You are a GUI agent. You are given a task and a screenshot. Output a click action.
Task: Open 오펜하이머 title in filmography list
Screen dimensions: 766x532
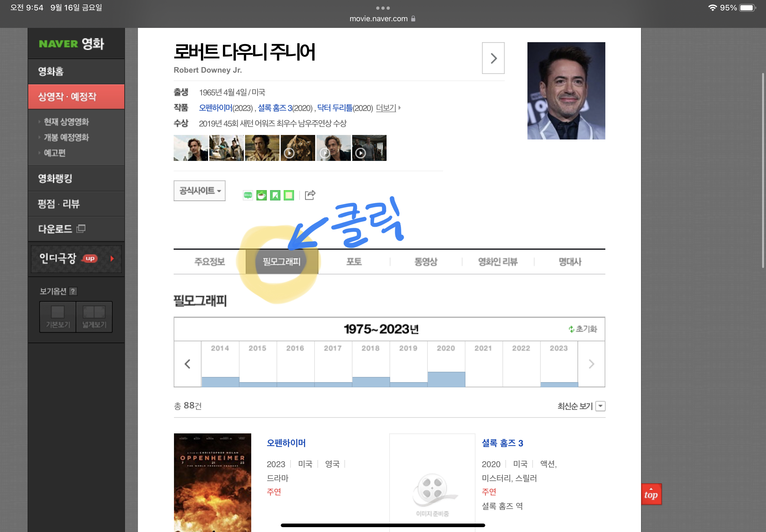286,443
